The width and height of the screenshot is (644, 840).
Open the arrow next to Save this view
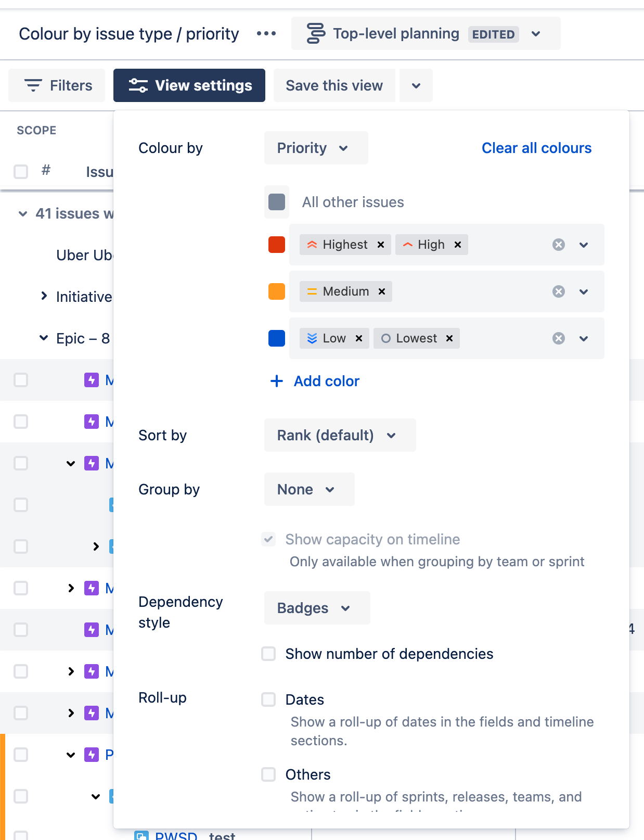click(416, 85)
